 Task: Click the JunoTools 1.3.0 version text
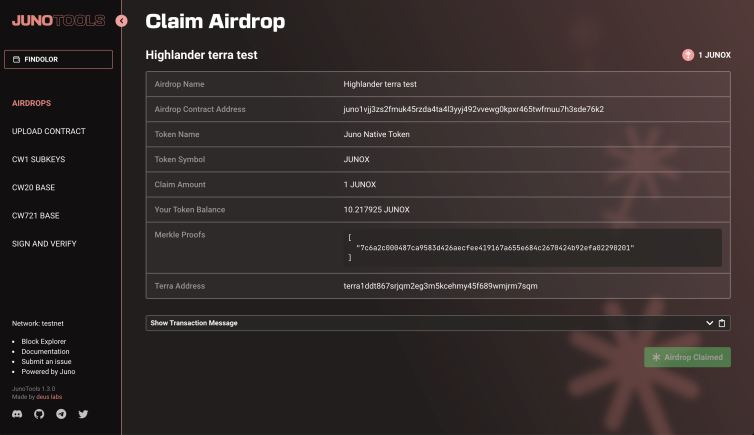(34, 389)
